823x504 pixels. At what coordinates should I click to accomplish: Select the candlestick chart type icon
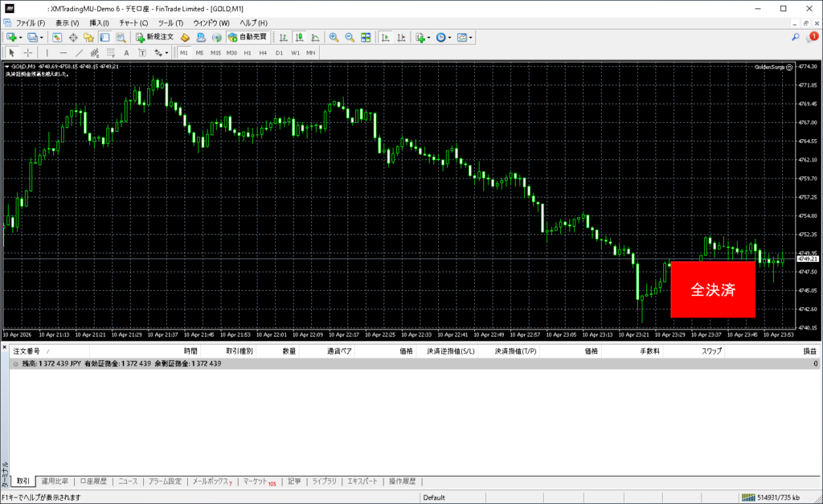[x=299, y=37]
